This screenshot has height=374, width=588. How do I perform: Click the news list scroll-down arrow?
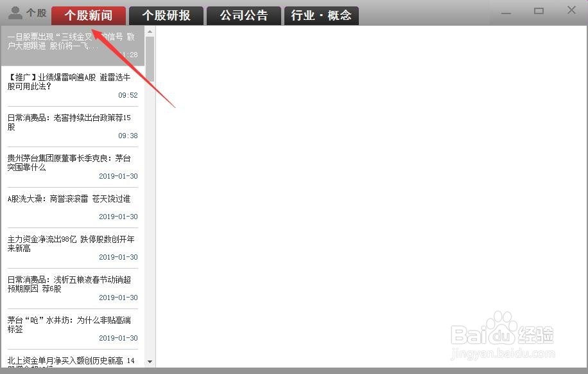[150, 362]
